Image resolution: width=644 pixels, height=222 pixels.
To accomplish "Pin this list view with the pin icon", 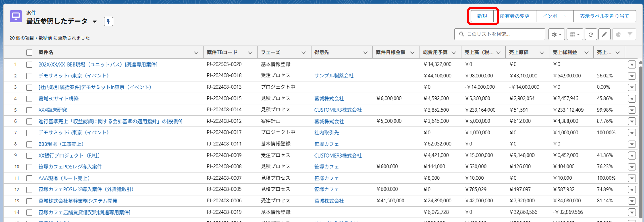I will coord(108,21).
